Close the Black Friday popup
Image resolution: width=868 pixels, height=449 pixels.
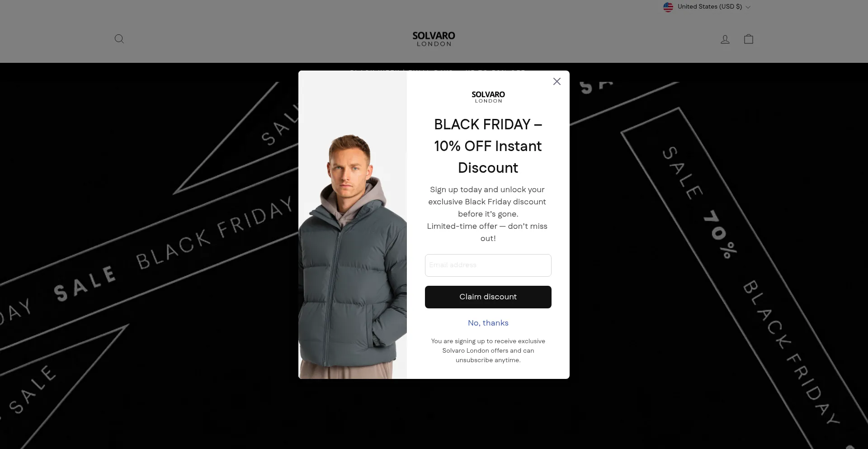(557, 81)
